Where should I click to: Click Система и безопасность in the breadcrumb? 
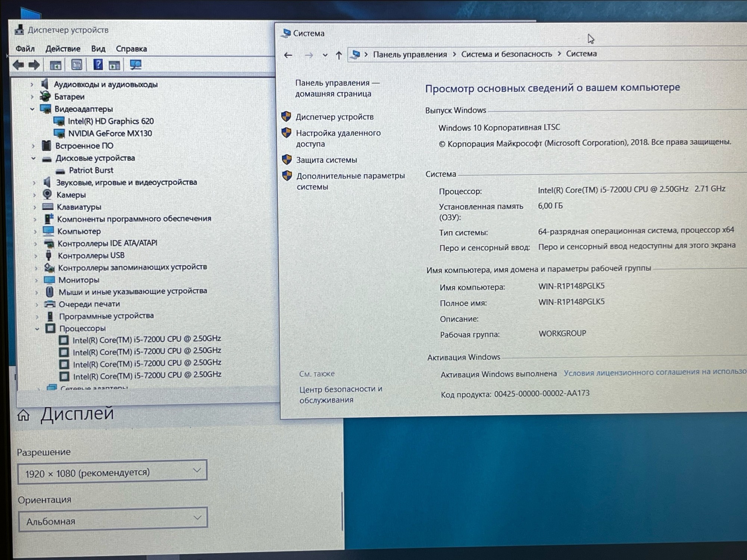506,54
